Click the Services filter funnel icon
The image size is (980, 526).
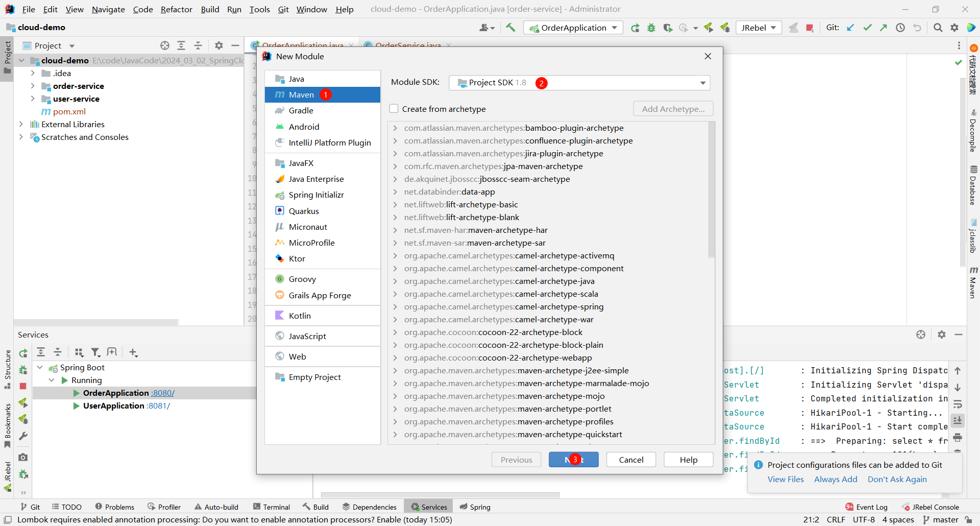coord(95,352)
